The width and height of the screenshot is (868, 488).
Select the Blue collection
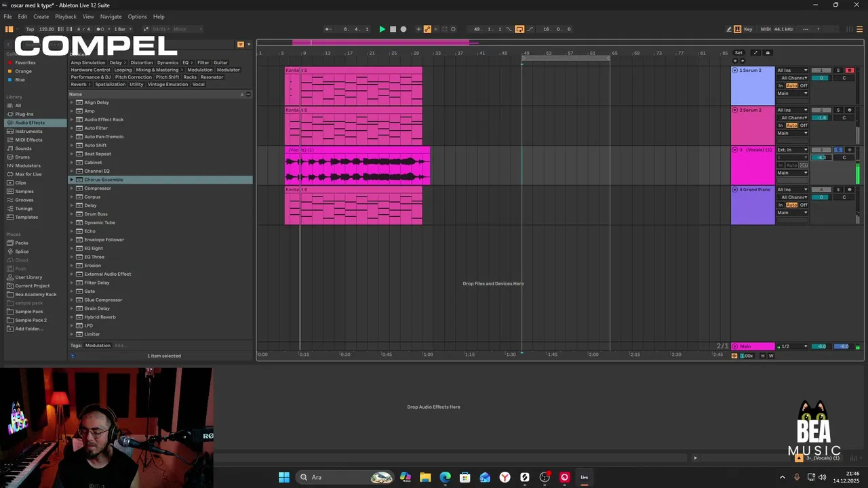coord(20,80)
